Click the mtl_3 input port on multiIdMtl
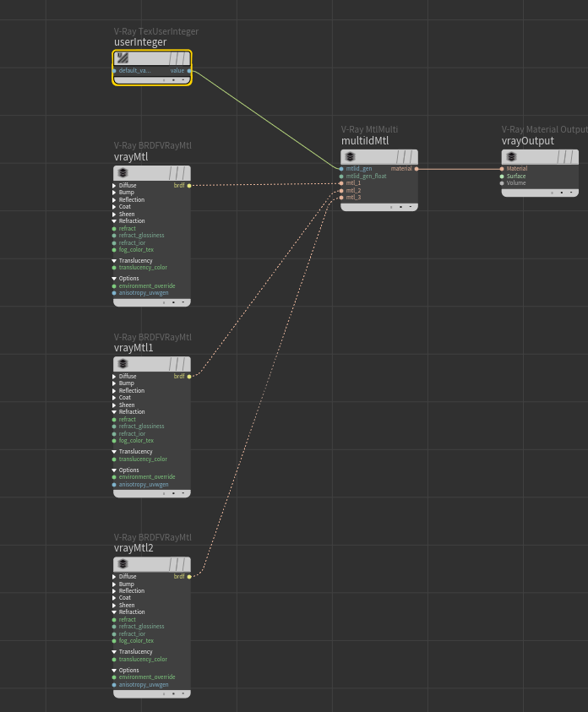Viewport: 588px width, 712px height. [x=341, y=198]
